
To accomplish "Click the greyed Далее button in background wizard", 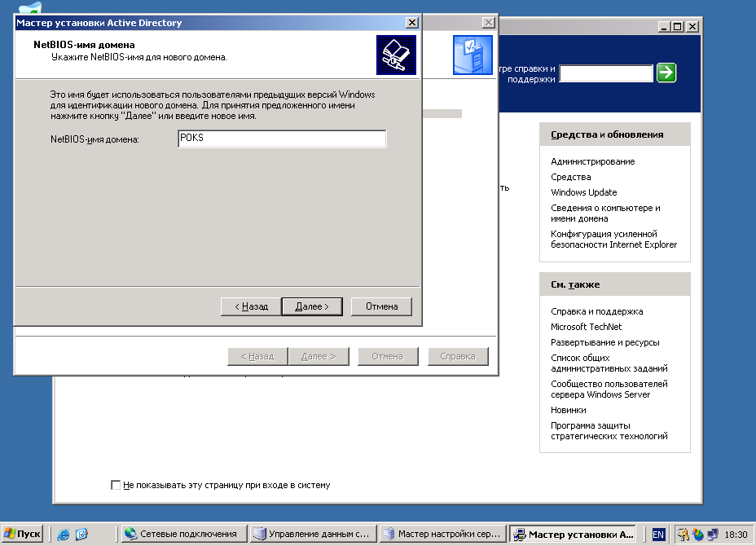I will coord(319,356).
